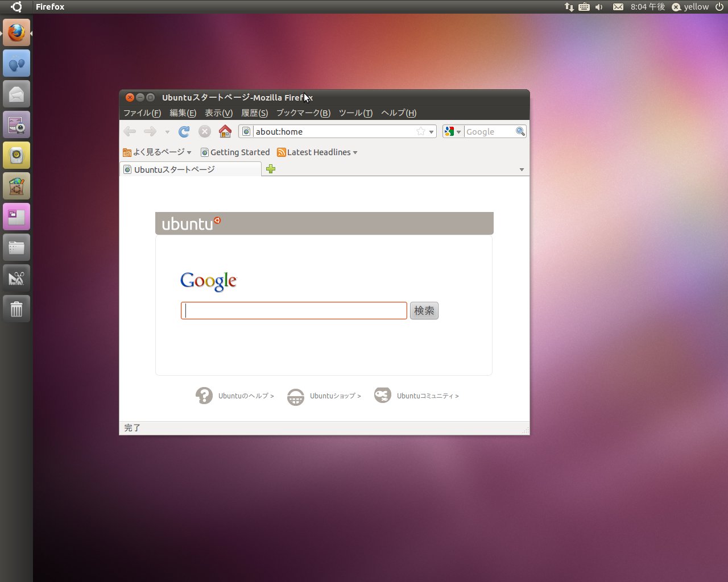Go to the Home page

pos(225,131)
